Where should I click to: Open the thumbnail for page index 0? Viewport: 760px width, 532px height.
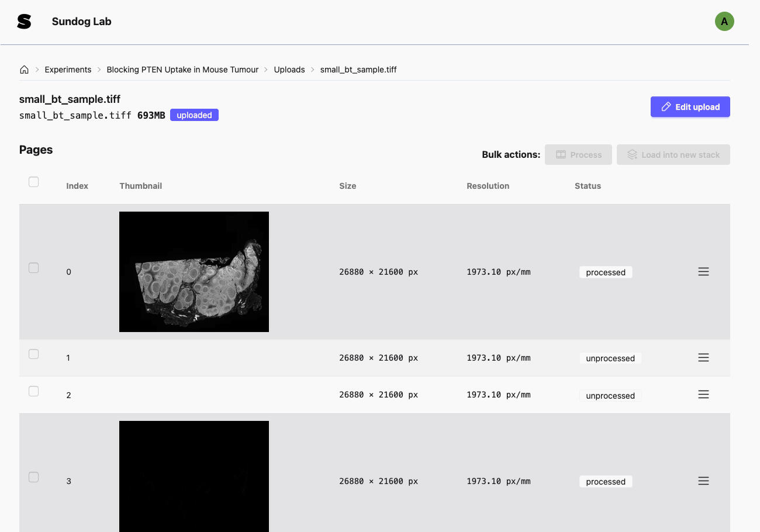tap(194, 271)
